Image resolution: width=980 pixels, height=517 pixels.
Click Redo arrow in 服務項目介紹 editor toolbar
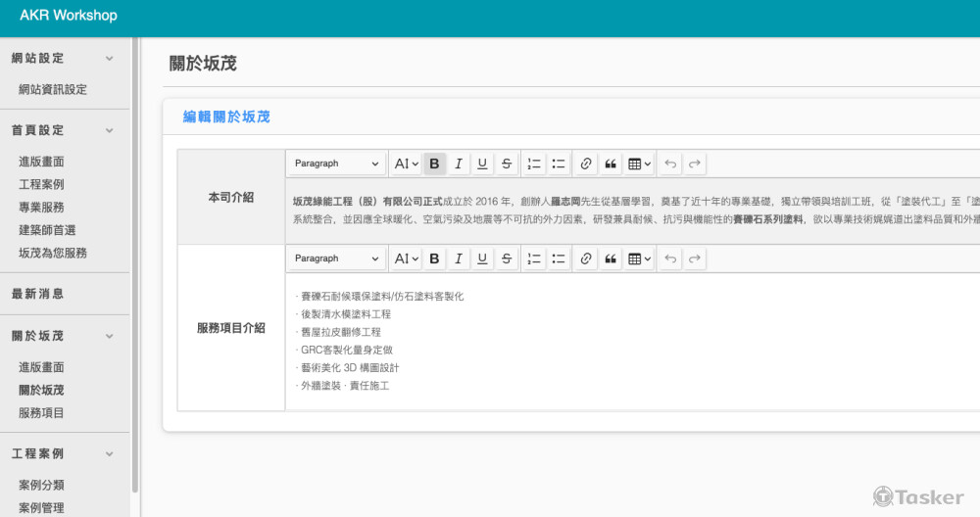[x=695, y=258]
